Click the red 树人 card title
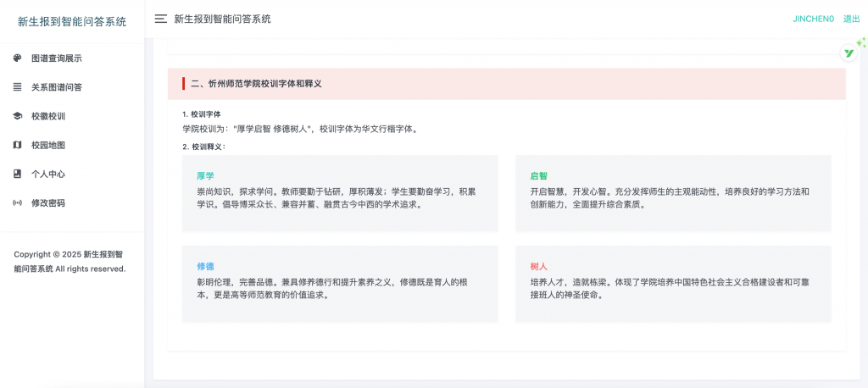The height and width of the screenshot is (388, 868). [x=538, y=266]
